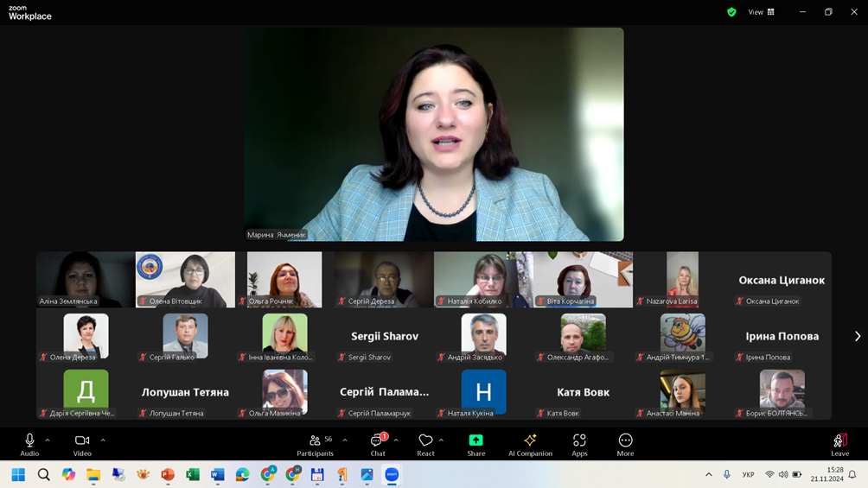Expand audio options arrow next to Audio
Image resolution: width=868 pixels, height=488 pixels.
point(48,440)
